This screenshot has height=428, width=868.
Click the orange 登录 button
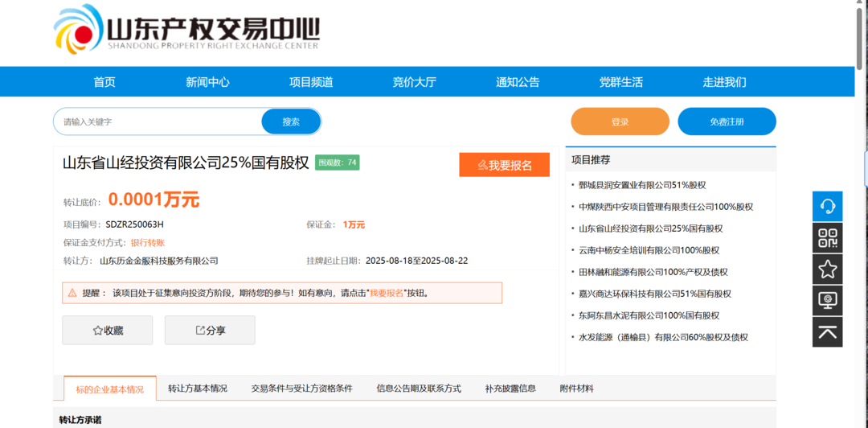[620, 121]
